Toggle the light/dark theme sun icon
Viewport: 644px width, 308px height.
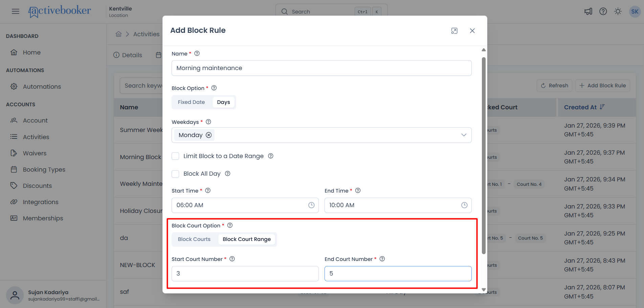point(618,12)
